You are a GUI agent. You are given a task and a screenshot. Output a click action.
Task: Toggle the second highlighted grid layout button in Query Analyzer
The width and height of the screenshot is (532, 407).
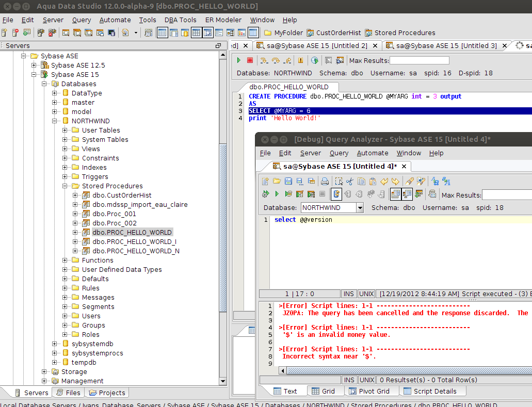click(x=407, y=193)
